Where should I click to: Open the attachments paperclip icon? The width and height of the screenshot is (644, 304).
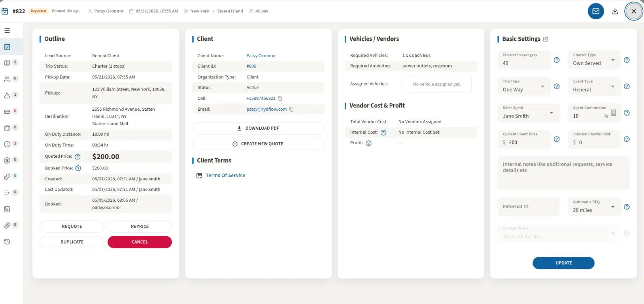pyautogui.click(x=7, y=225)
